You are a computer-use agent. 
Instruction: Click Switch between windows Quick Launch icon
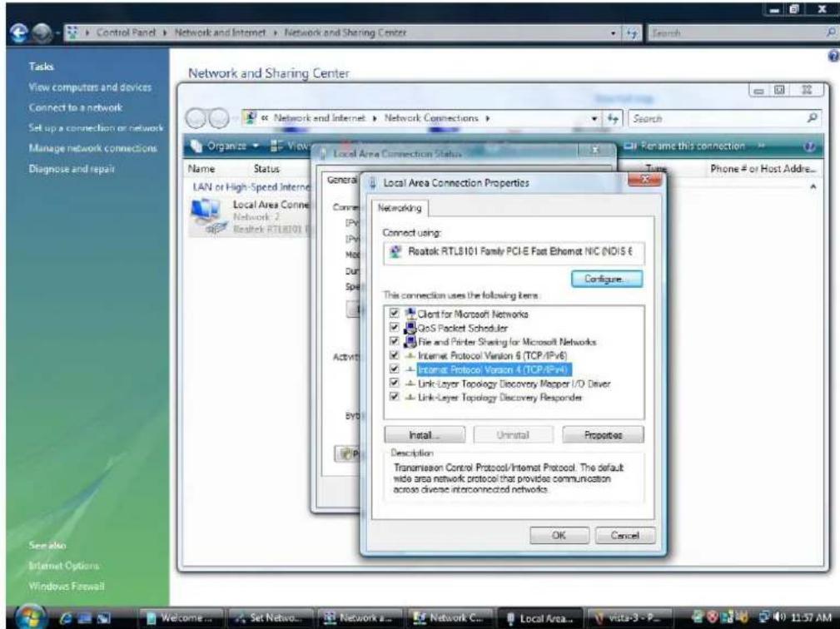[102, 618]
